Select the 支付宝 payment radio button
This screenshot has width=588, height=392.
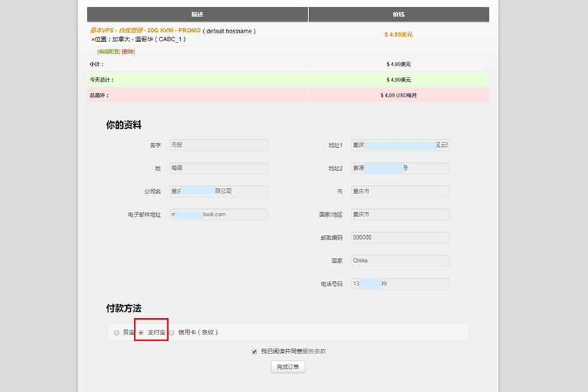(140, 332)
